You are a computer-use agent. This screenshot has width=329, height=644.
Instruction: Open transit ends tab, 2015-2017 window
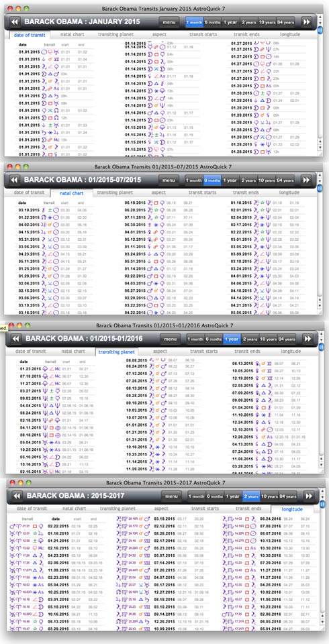coord(249,508)
